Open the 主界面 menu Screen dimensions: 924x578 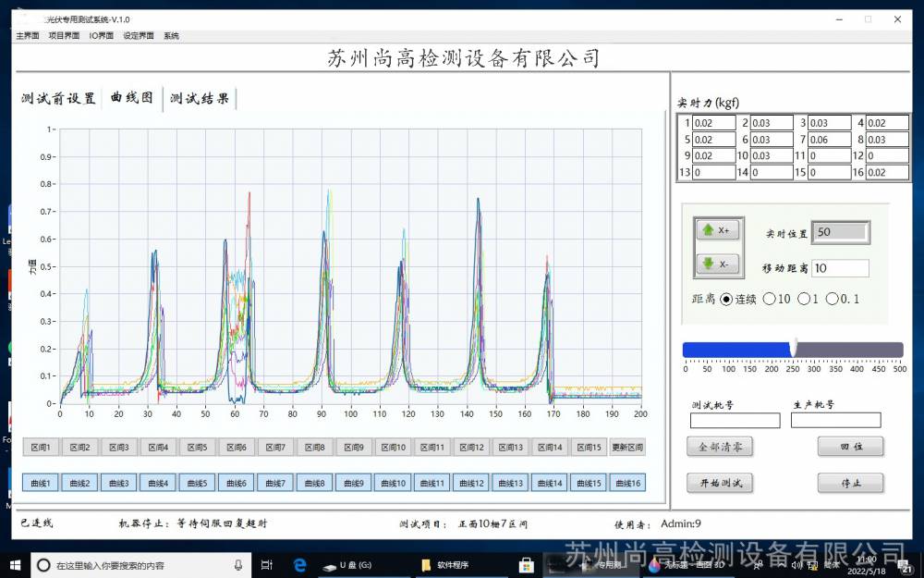tap(28, 36)
